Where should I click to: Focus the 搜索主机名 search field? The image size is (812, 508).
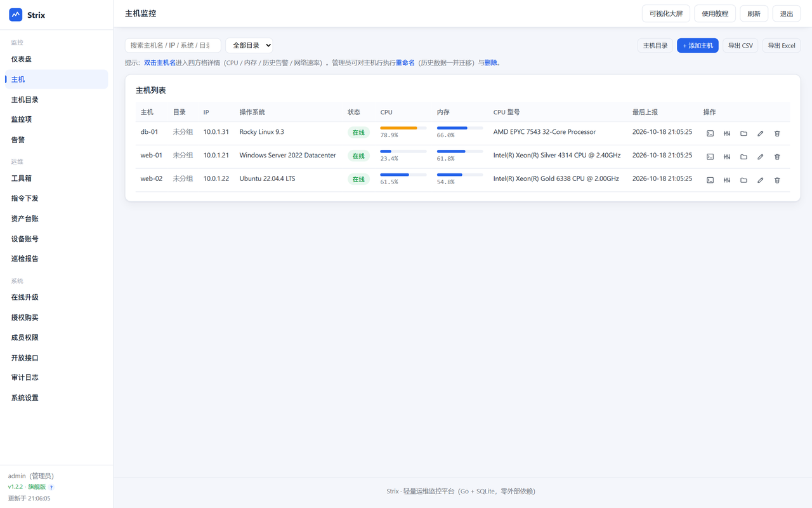tap(173, 46)
